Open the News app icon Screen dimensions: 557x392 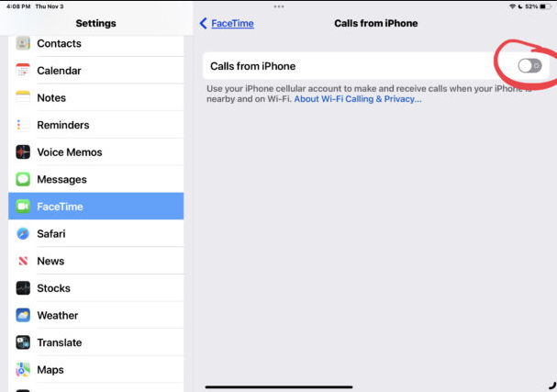[23, 261]
